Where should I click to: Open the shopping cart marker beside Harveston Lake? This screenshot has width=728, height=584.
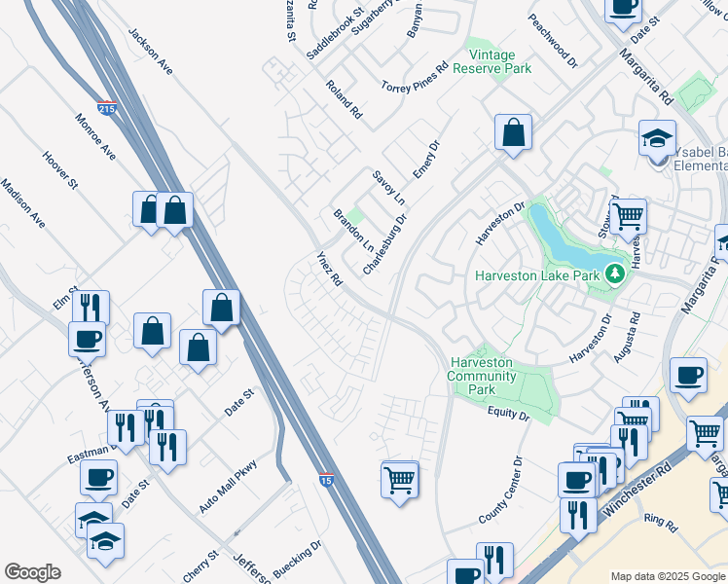click(x=628, y=219)
